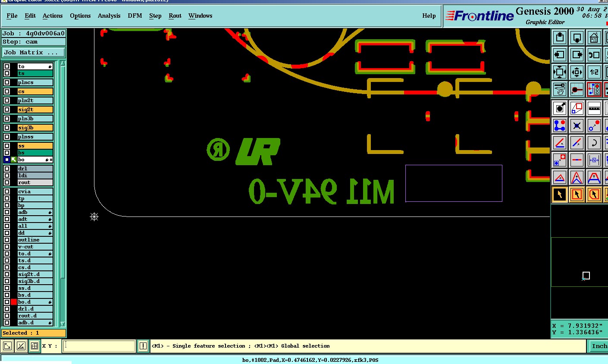Click the grid crosshair icon in bottom bar
The width and height of the screenshot is (608, 364).
(34, 346)
